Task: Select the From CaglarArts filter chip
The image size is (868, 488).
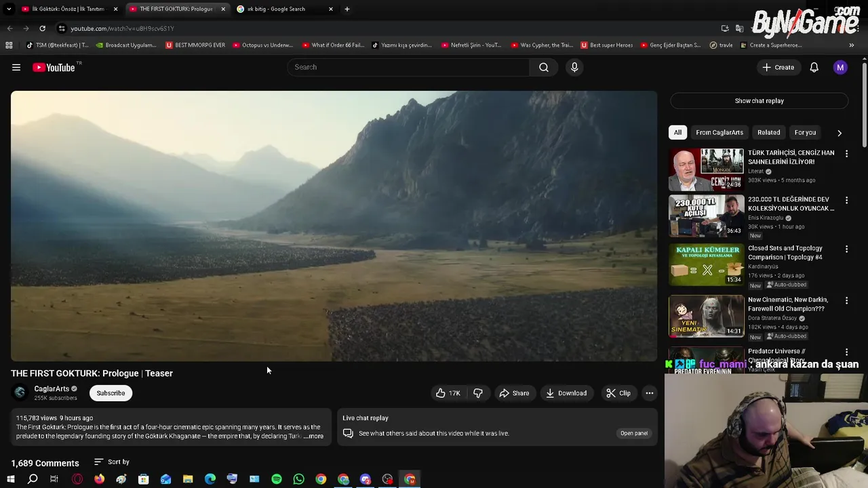Action: 719,132
